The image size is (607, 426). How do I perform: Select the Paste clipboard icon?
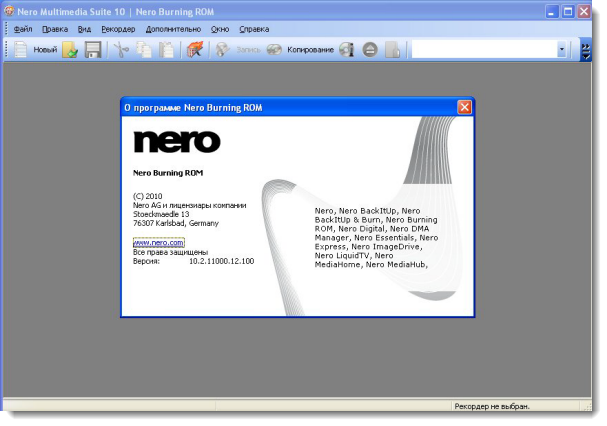[x=166, y=50]
